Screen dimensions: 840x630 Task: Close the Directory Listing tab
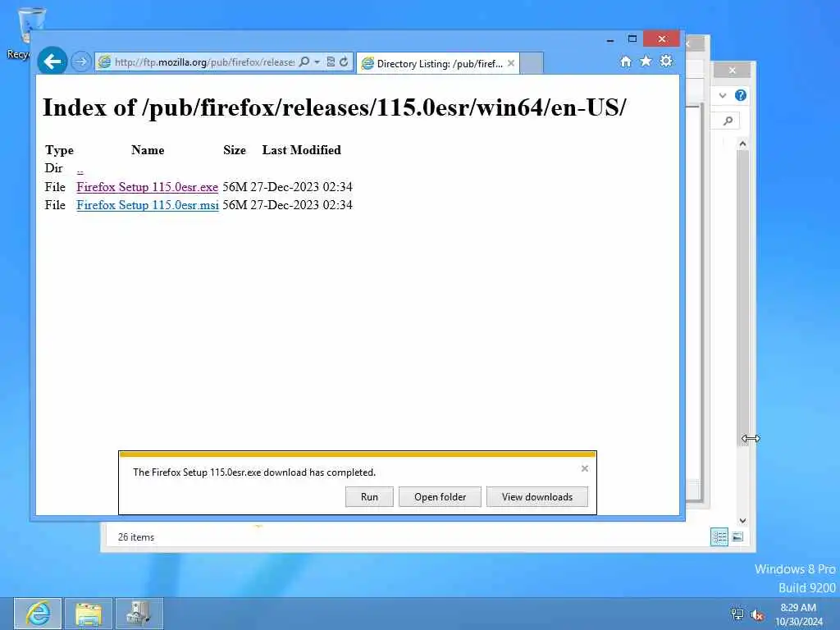511,63
